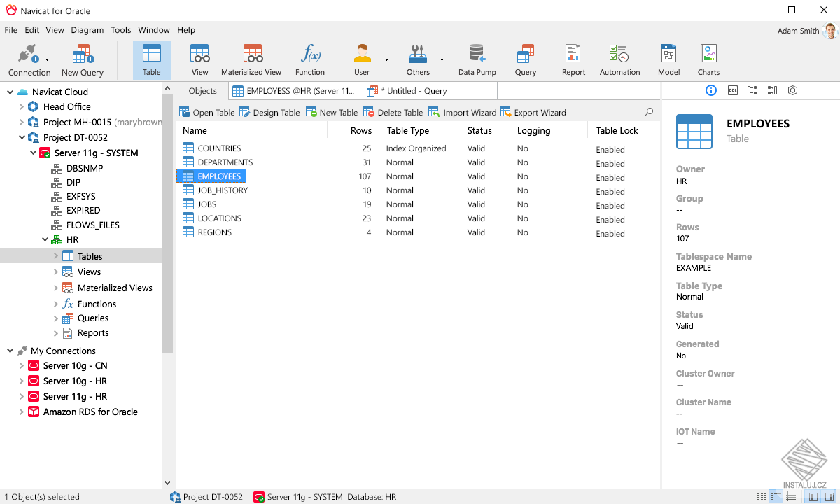This screenshot has height=504, width=840.
Task: Expand Project MH-0015 node
Action: tap(21, 122)
